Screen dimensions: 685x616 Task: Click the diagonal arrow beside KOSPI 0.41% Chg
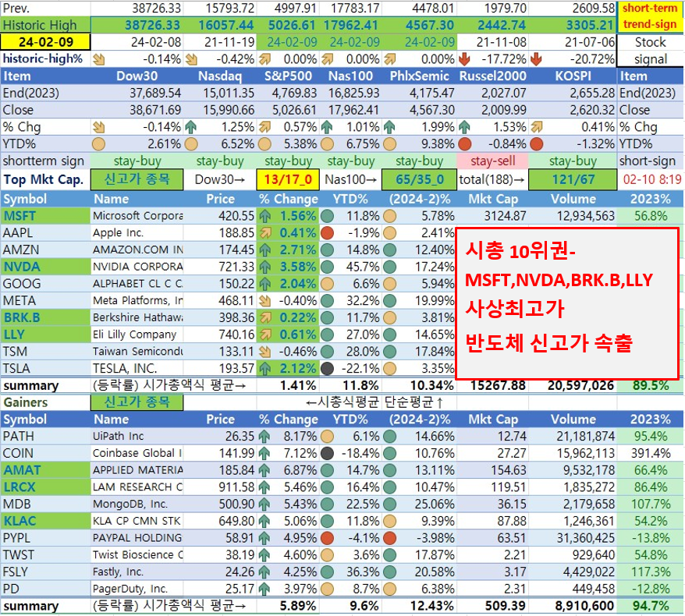(537, 127)
